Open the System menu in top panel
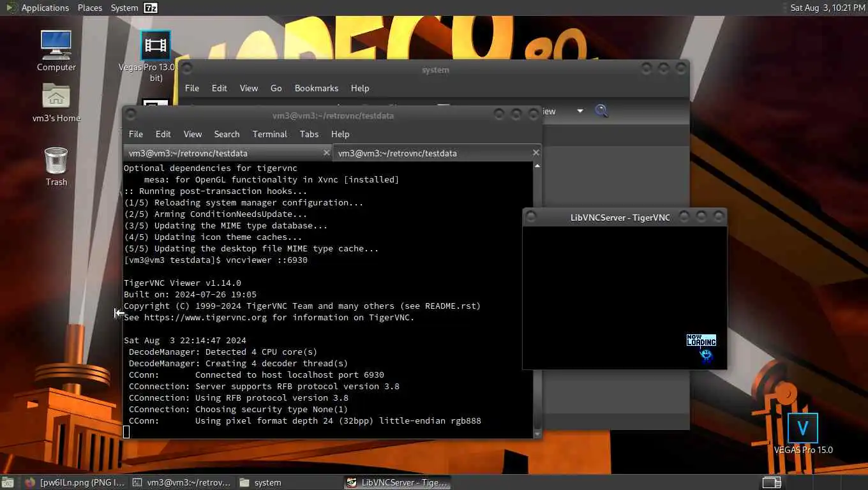This screenshot has height=490, width=868. (x=124, y=8)
